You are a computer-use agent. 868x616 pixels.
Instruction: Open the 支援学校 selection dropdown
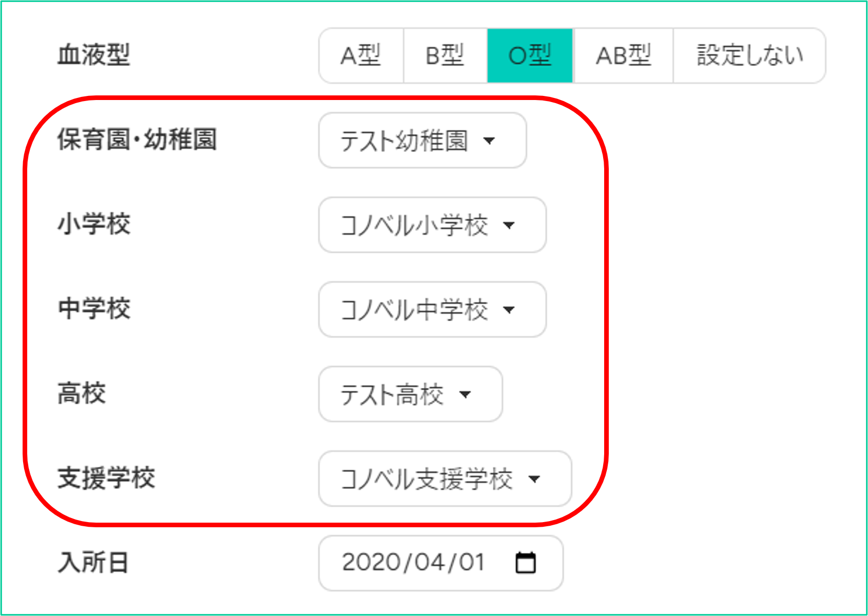[x=445, y=479]
